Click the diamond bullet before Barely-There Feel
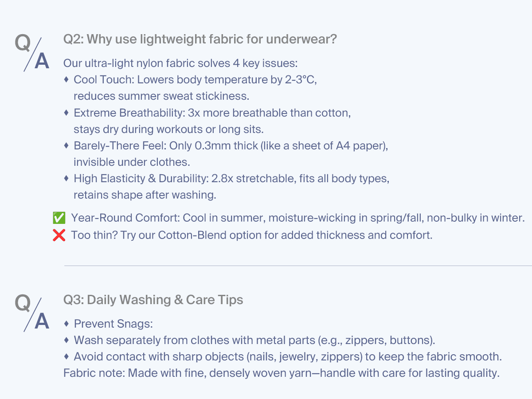This screenshot has height=399, width=532. [x=66, y=145]
